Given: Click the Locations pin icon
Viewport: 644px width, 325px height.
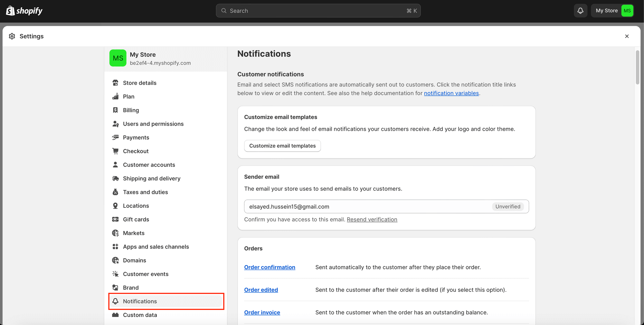Looking at the screenshot, I should tap(115, 206).
